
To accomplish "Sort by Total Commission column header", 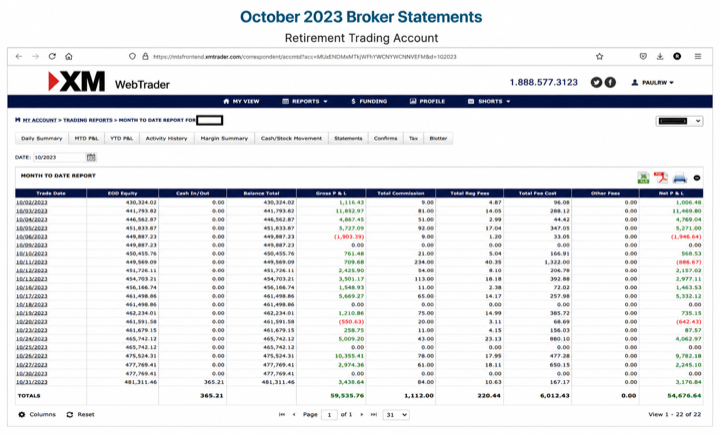I will coord(400,193).
